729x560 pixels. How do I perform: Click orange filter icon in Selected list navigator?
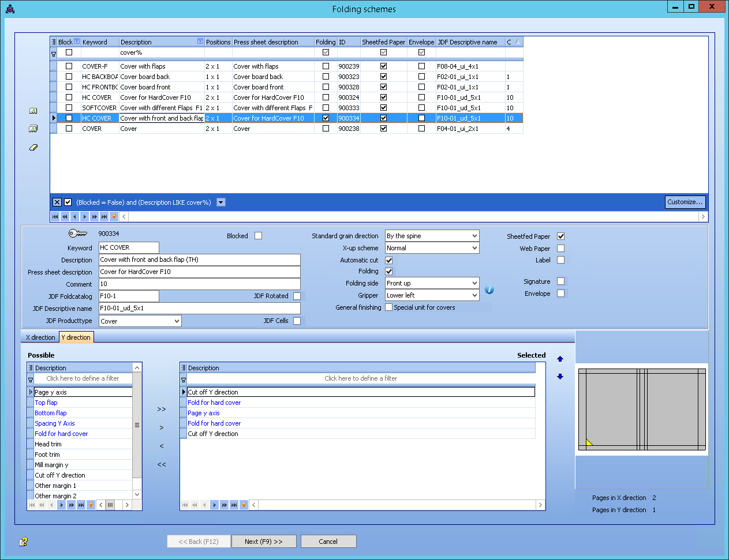click(244, 505)
